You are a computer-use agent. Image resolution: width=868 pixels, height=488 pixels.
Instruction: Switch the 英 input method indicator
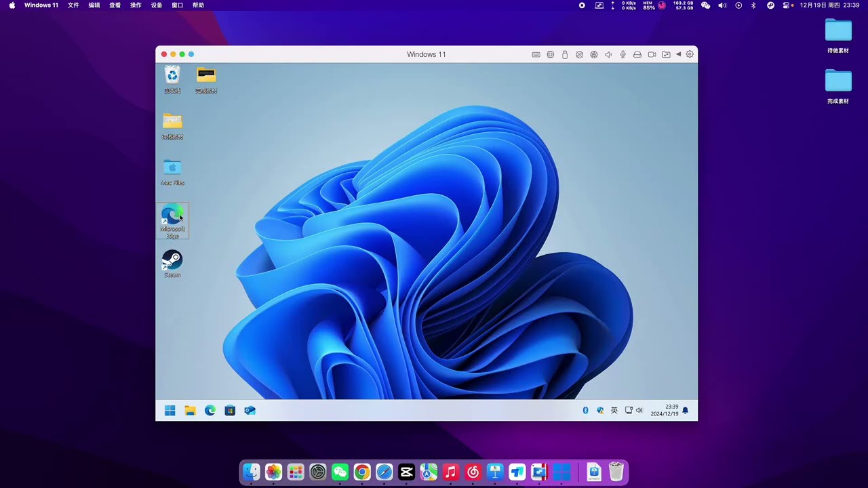614,411
